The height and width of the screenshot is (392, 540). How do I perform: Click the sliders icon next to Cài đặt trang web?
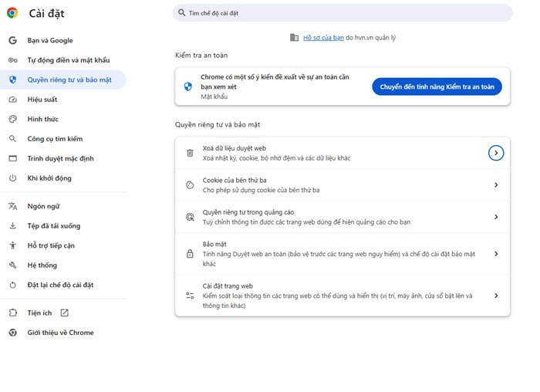coord(190,296)
